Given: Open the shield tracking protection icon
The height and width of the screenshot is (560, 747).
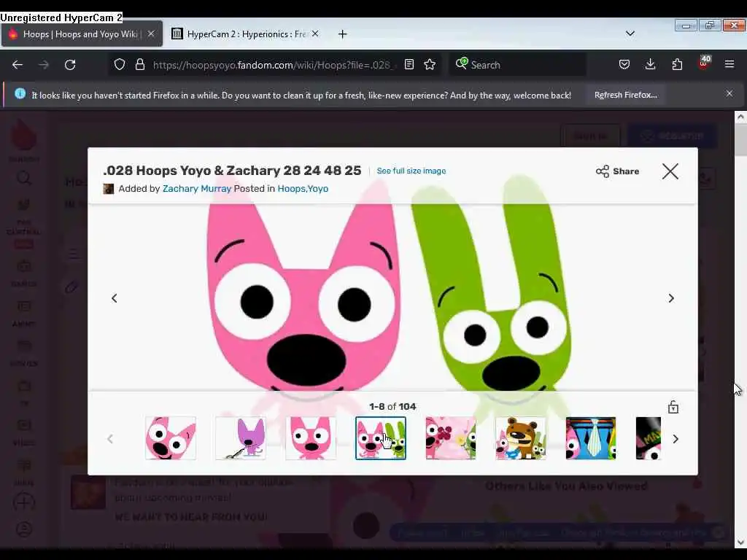Looking at the screenshot, I should [120, 65].
